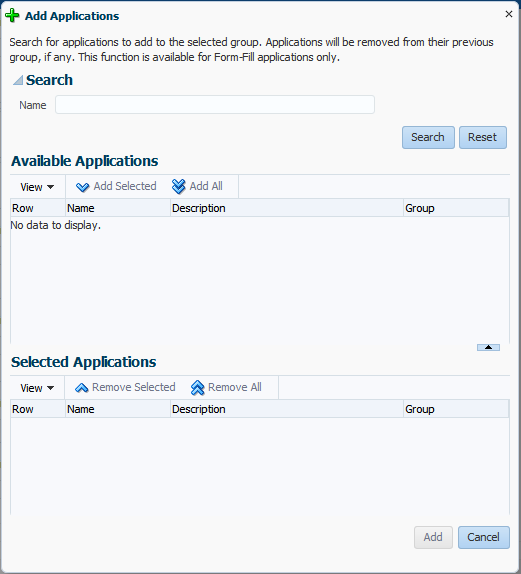
Task: Click the Add All double-arrow icon
Action: click(x=178, y=186)
